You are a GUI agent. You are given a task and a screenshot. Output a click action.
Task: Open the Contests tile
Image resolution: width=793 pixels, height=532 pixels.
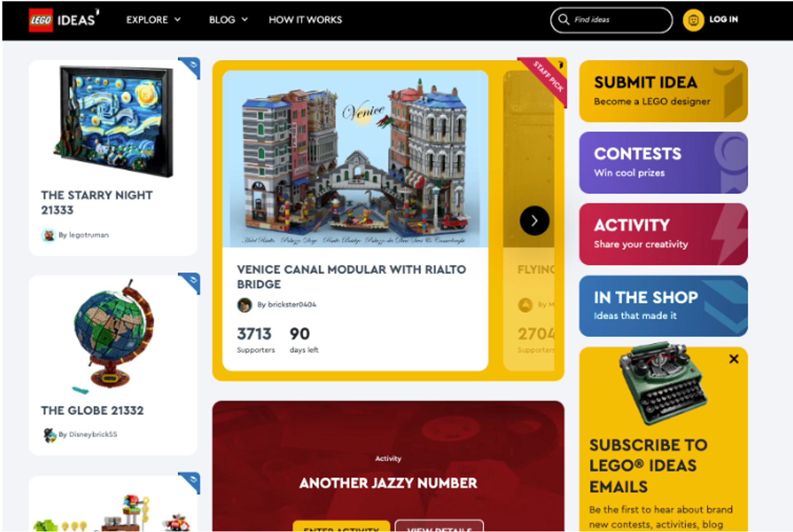(663, 163)
